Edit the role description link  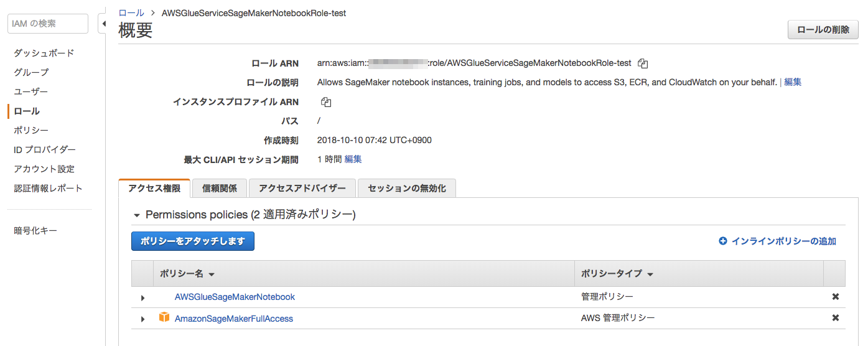click(x=793, y=82)
